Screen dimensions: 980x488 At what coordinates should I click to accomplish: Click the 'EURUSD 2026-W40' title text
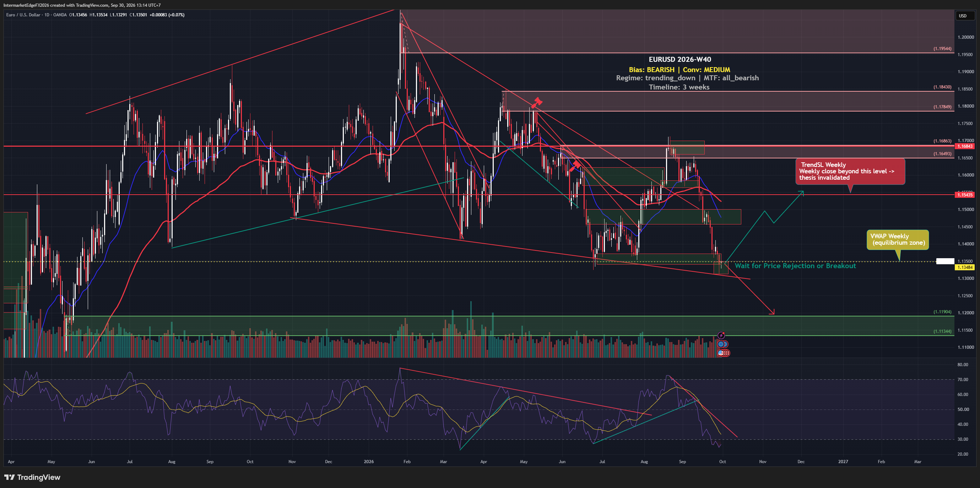click(x=680, y=59)
